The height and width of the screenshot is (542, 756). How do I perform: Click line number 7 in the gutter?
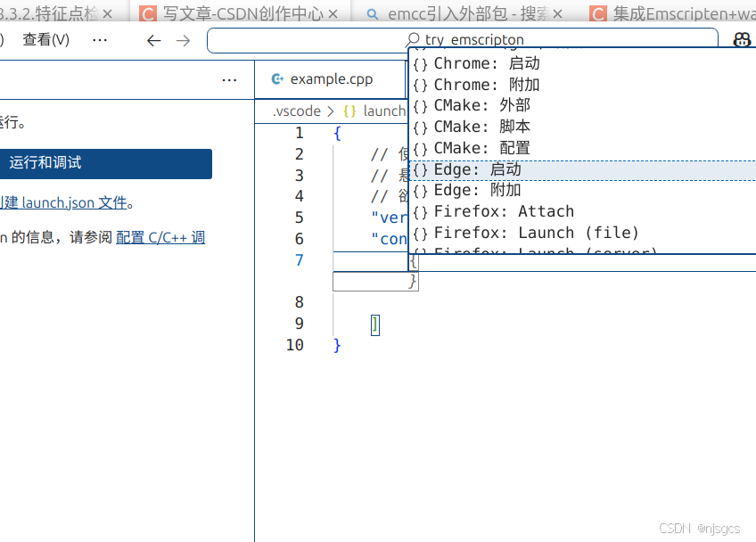(x=299, y=260)
